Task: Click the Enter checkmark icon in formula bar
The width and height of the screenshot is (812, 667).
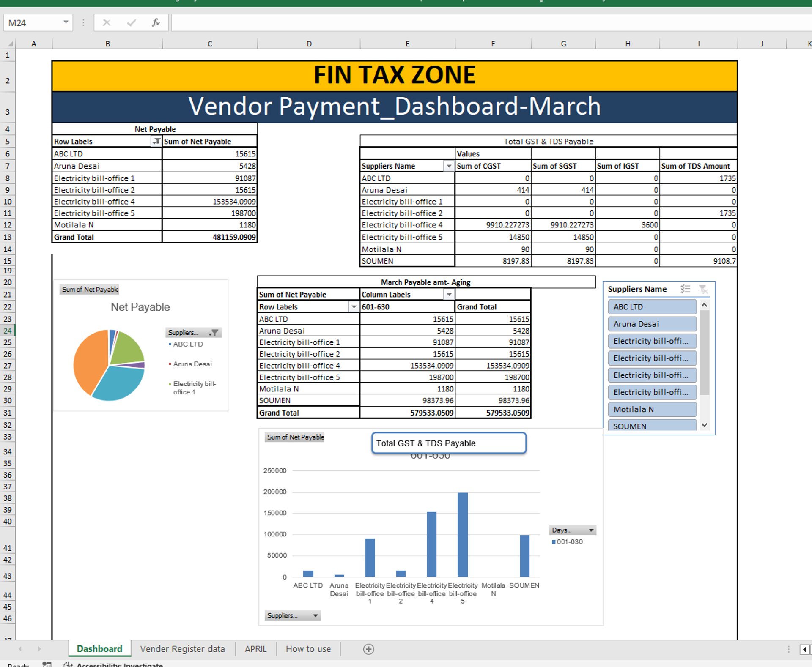Action: pos(132,23)
